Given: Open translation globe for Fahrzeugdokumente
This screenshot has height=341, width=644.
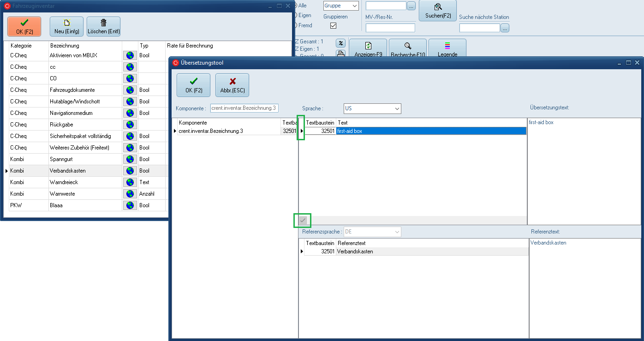Looking at the screenshot, I should click(130, 90).
